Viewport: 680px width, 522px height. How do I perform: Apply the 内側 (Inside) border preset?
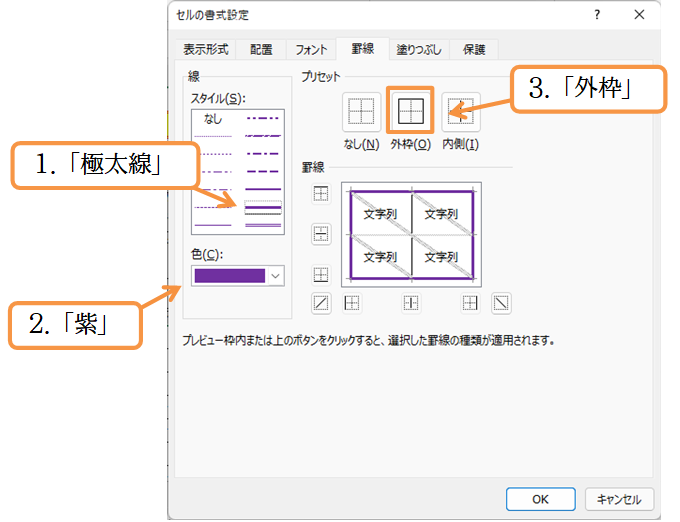460,112
